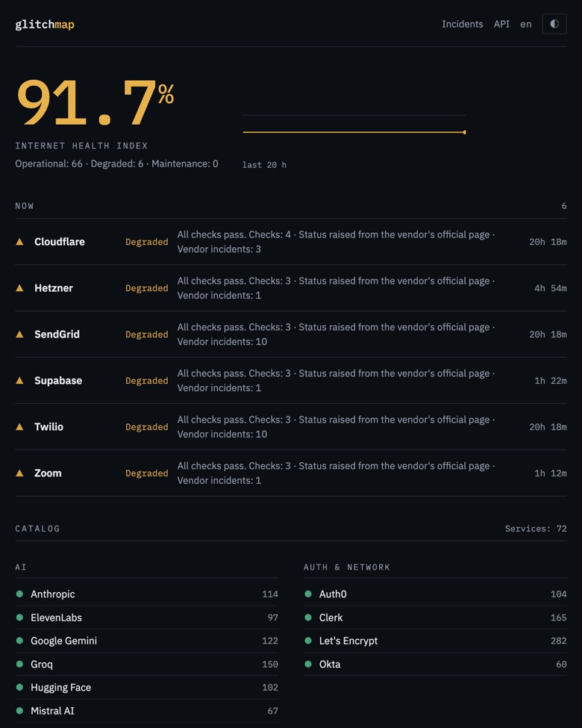This screenshot has height=728, width=582.
Task: Change language via en selector
Action: click(525, 24)
